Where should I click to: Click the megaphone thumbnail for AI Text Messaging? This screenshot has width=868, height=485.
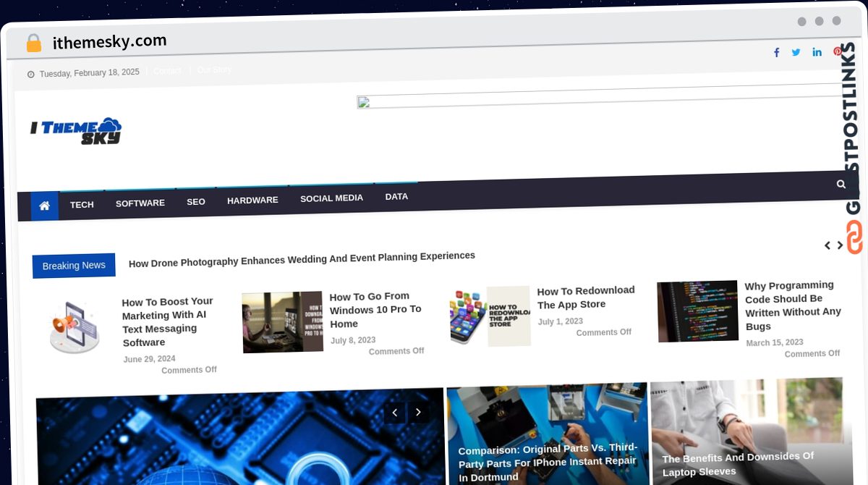coord(75,326)
